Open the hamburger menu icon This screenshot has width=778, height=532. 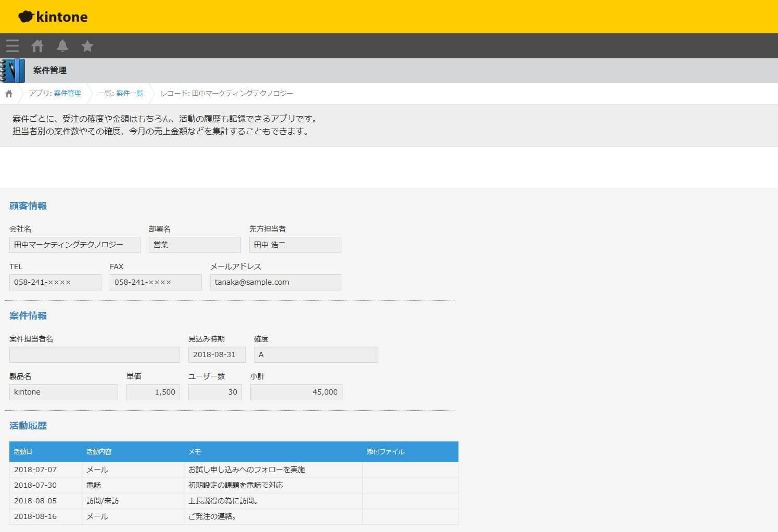[x=12, y=46]
